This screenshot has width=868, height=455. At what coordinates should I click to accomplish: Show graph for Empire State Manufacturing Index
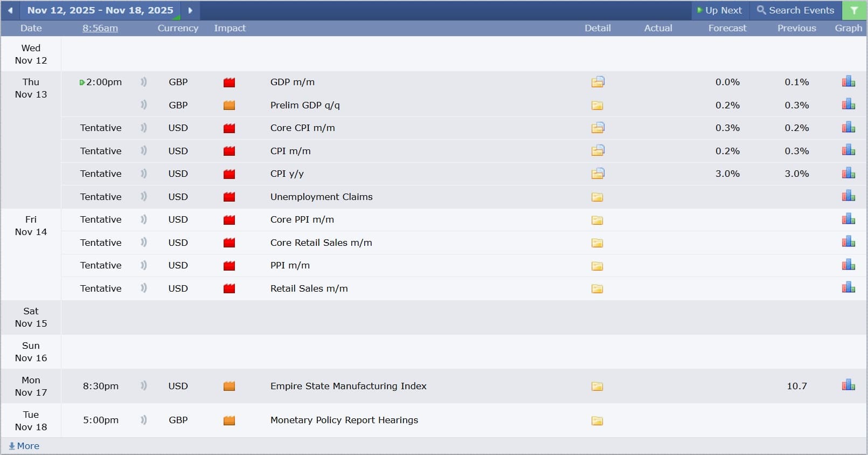(848, 385)
